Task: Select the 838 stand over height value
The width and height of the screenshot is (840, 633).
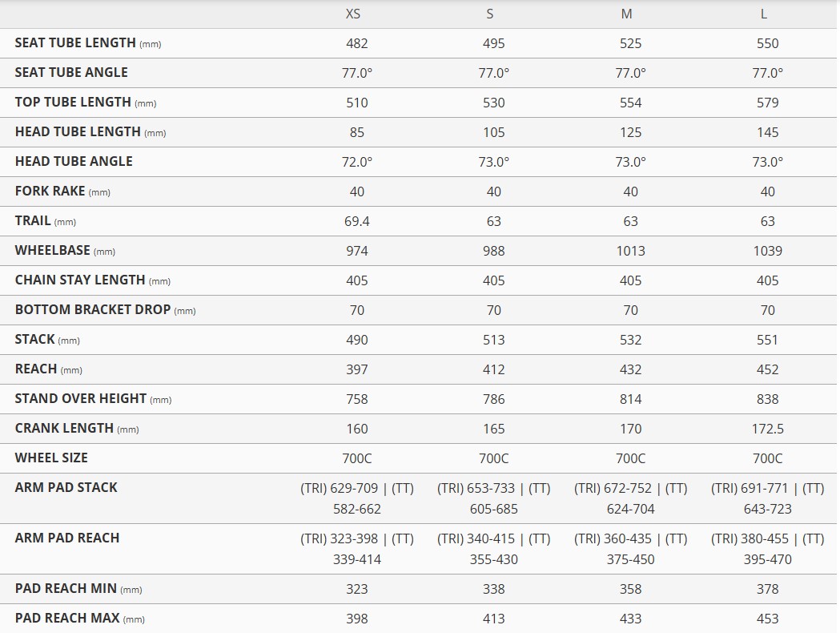Action: coord(768,399)
